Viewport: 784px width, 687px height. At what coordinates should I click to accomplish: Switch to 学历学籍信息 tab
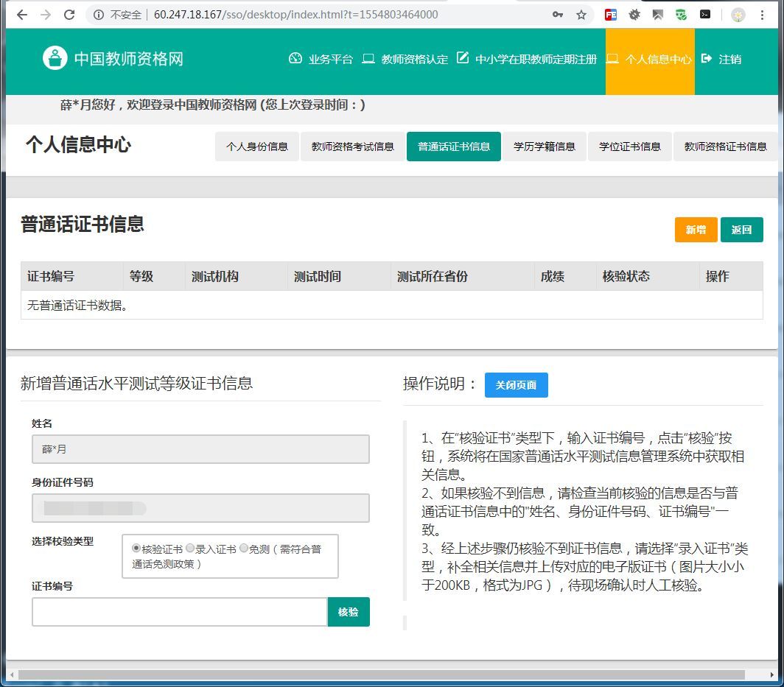[544, 147]
